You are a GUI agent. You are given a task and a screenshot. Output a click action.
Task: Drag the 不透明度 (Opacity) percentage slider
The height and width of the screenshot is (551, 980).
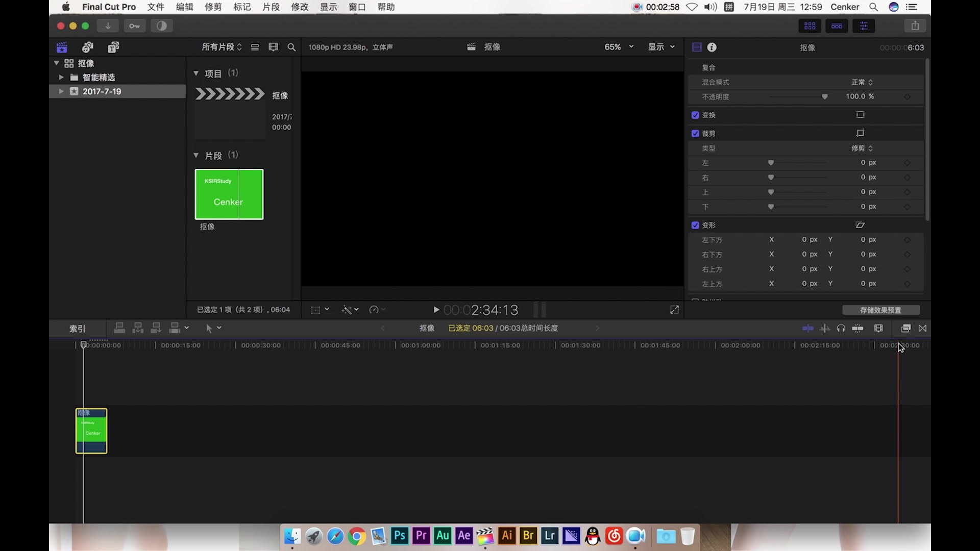[824, 96]
